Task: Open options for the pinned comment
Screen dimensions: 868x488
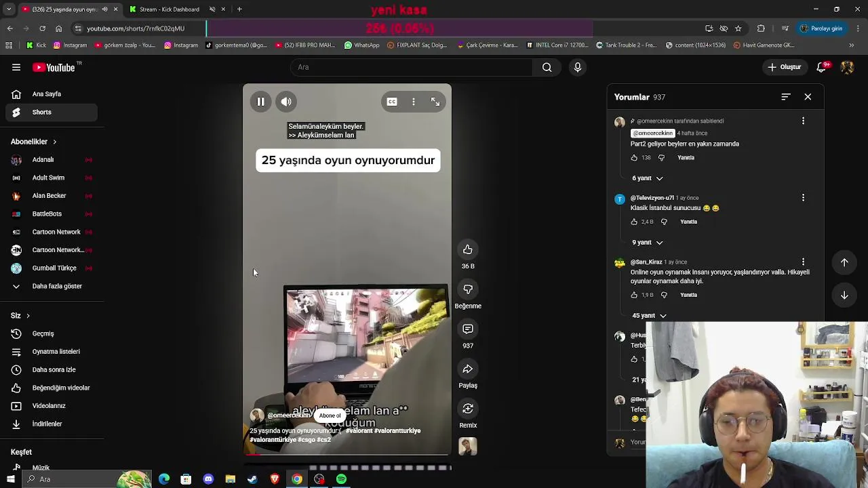Action: (x=804, y=121)
